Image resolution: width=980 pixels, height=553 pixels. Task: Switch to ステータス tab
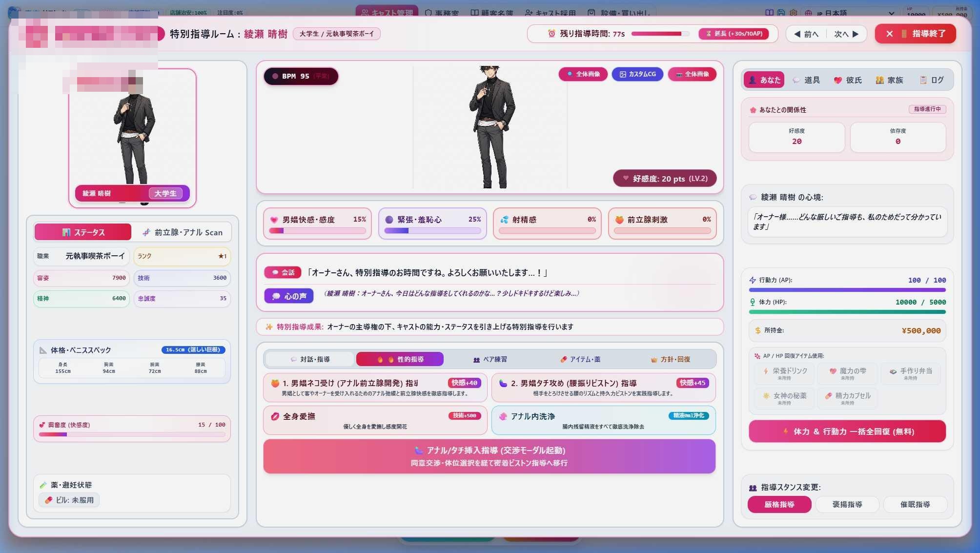[83, 232]
